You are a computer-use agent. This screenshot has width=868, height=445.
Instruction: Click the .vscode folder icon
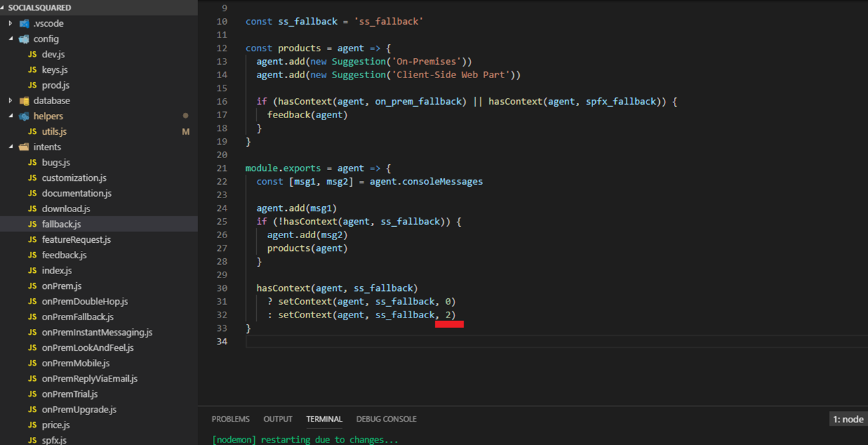pyautogui.click(x=25, y=23)
